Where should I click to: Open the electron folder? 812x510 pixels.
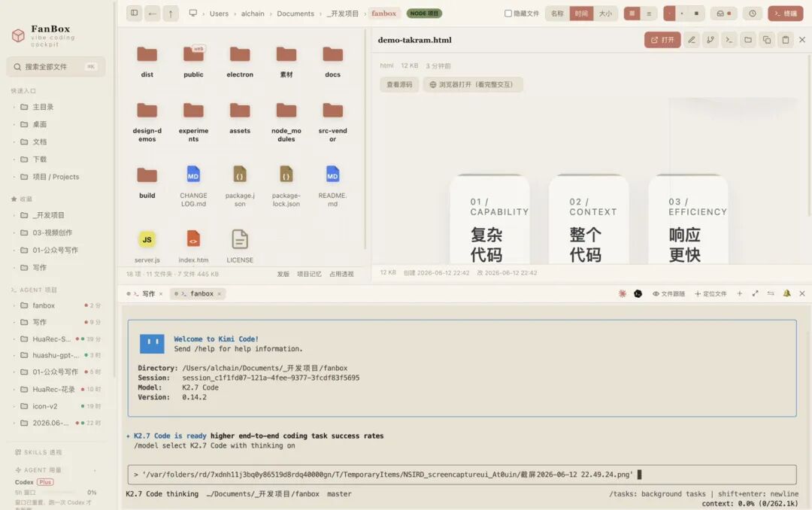coord(240,61)
